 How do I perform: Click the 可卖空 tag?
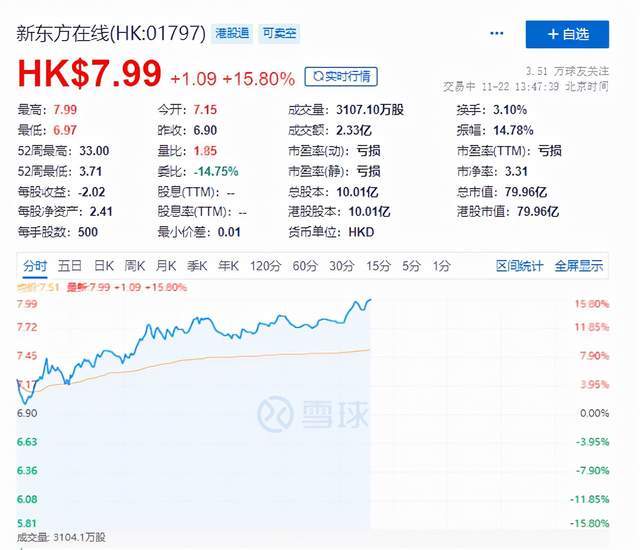(279, 33)
